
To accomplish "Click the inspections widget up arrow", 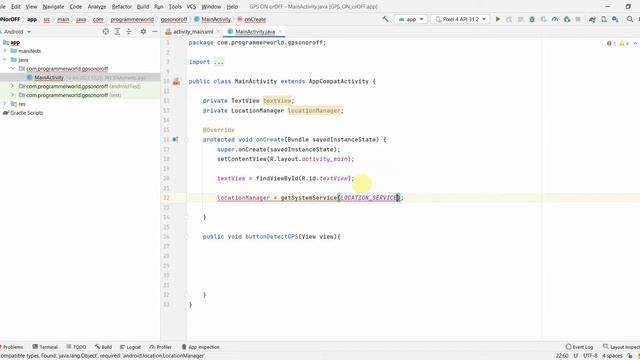I will click(x=635, y=43).
